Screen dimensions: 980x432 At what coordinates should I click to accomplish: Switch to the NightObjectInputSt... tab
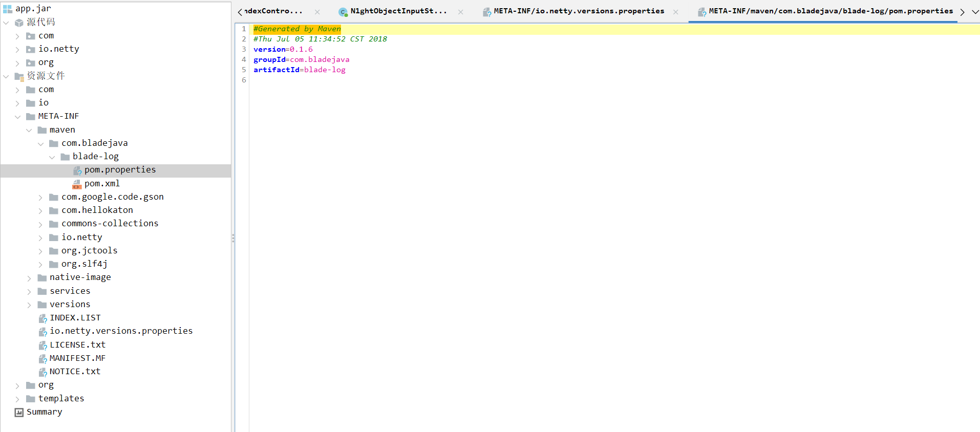pos(398,11)
